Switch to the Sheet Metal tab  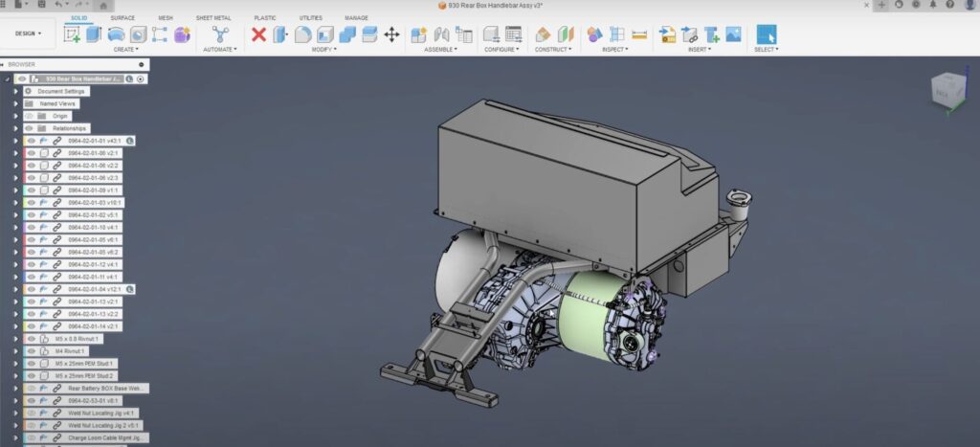(212, 18)
